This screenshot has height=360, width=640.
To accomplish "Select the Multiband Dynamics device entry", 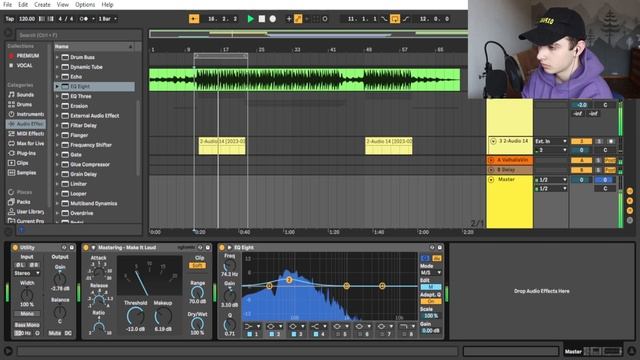I will click(93, 203).
